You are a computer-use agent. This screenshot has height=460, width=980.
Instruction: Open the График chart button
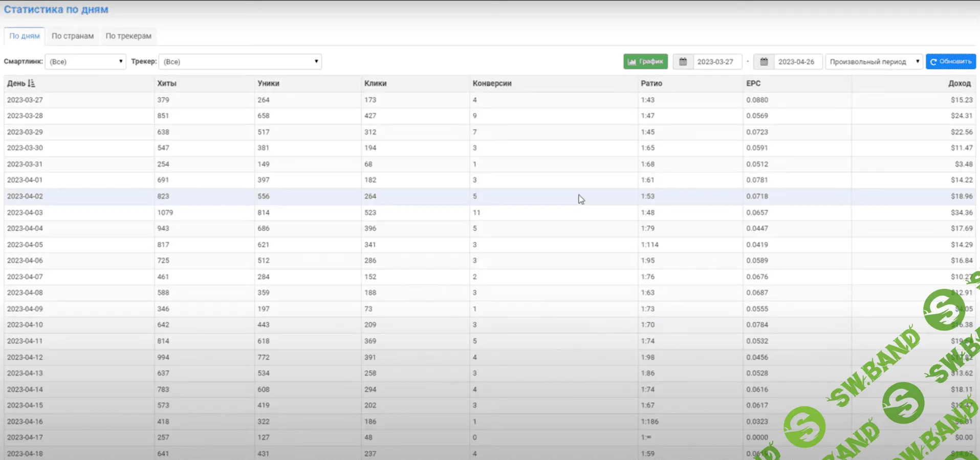coord(645,61)
